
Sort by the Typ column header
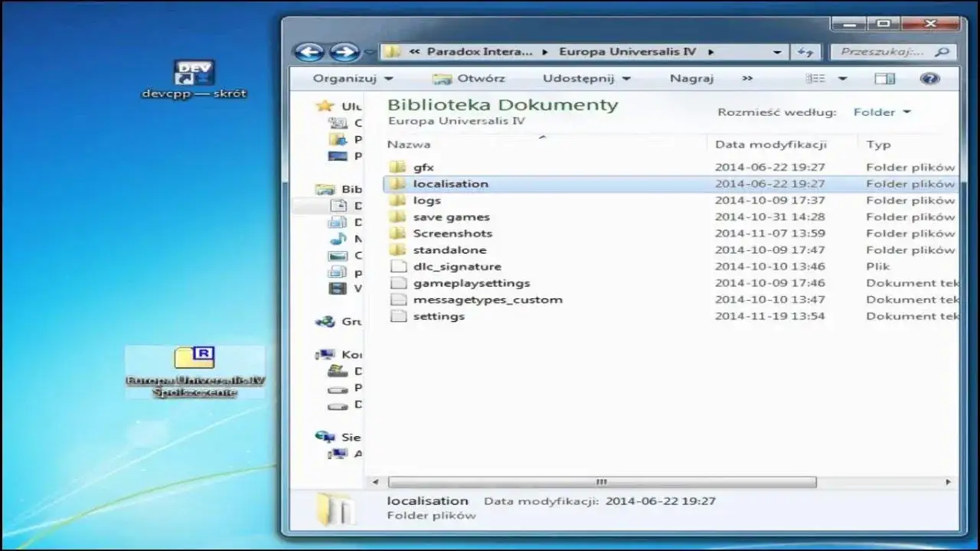pyautogui.click(x=878, y=144)
